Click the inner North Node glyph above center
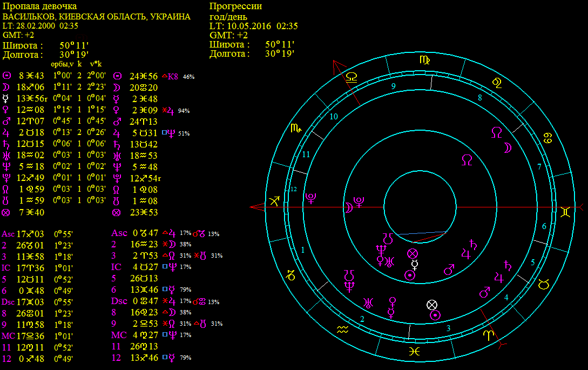Viewport: 588px width, 370px height. (x=467, y=160)
